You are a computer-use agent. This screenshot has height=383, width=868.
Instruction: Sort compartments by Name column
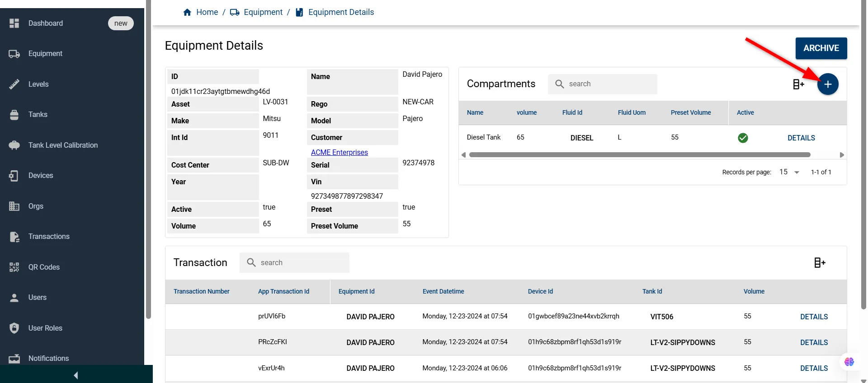475,112
